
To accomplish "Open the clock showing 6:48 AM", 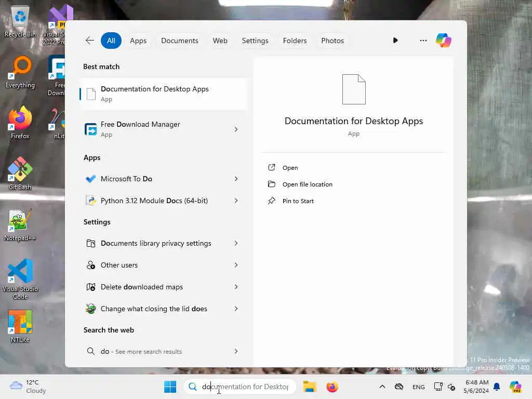I will (477, 387).
